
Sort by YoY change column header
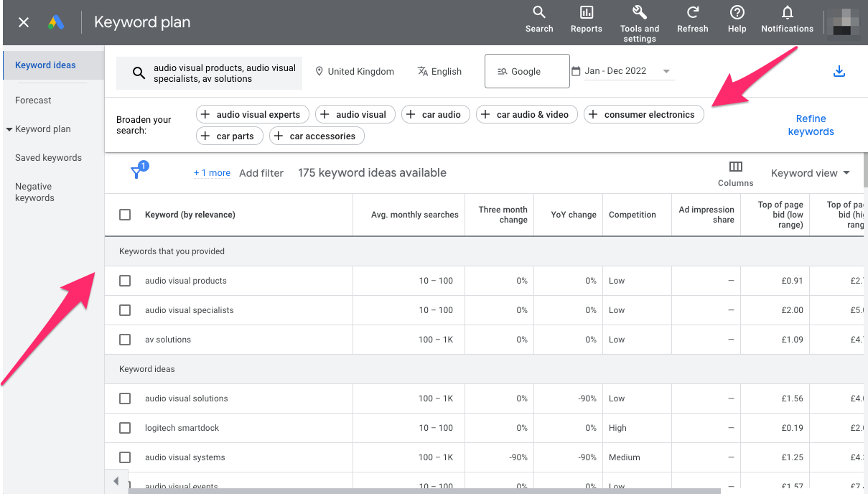click(x=573, y=215)
